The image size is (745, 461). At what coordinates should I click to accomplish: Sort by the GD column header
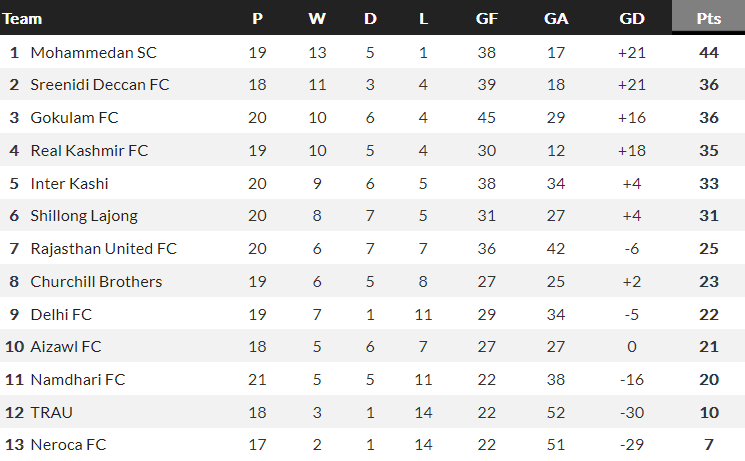point(631,18)
